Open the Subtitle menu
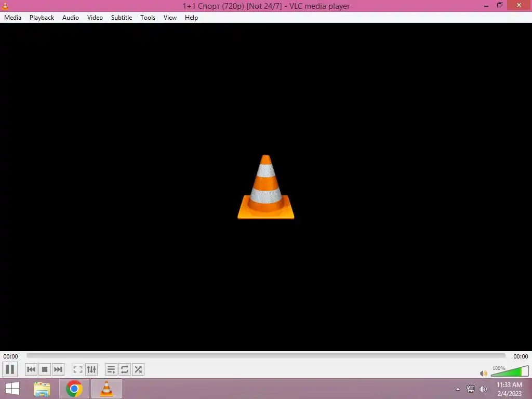 click(122, 18)
